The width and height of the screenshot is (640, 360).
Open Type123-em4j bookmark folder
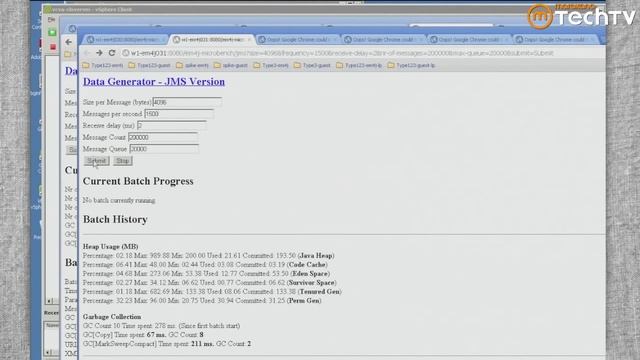(102, 65)
